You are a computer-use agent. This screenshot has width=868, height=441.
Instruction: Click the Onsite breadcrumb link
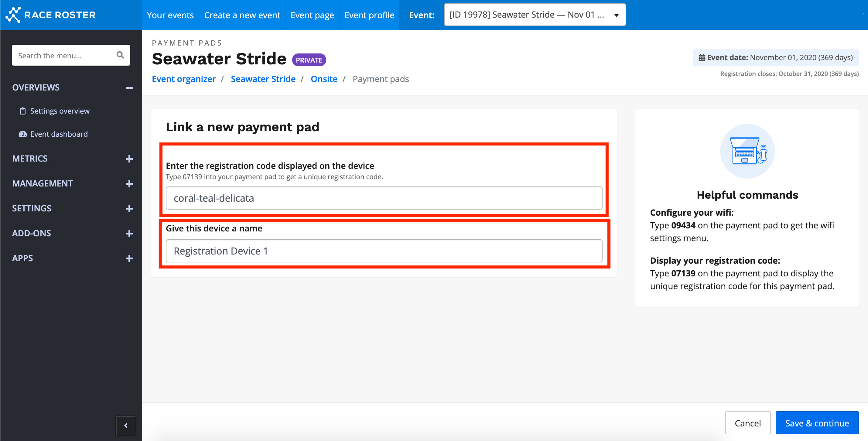click(x=324, y=79)
